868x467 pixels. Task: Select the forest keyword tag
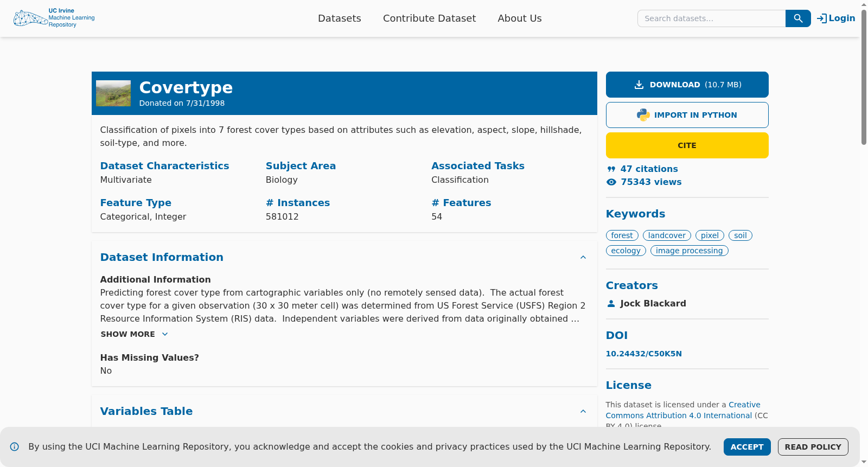coord(622,235)
